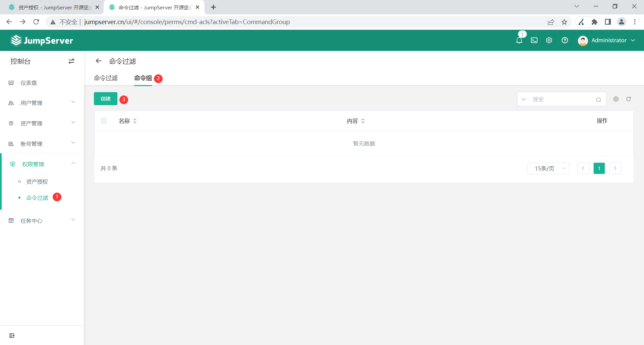Click the 创建 button
644x345 pixels.
pyautogui.click(x=106, y=99)
